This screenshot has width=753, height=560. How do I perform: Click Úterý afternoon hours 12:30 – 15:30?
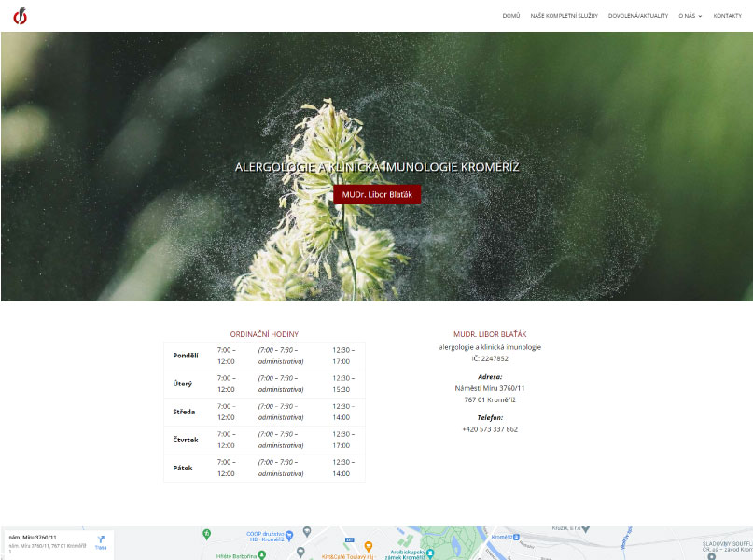(343, 384)
